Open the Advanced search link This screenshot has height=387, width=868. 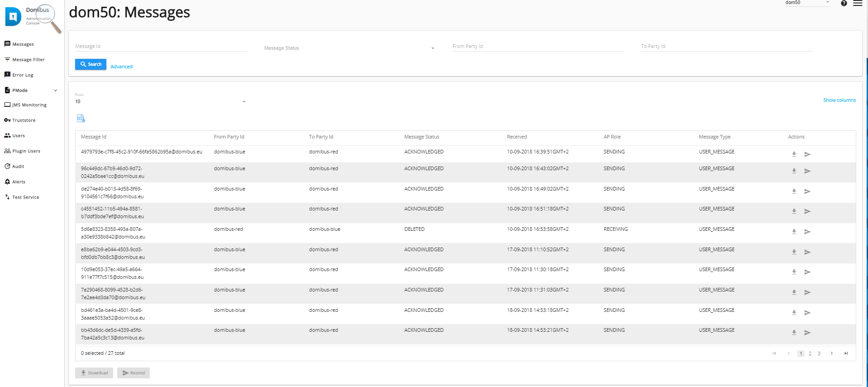121,67
